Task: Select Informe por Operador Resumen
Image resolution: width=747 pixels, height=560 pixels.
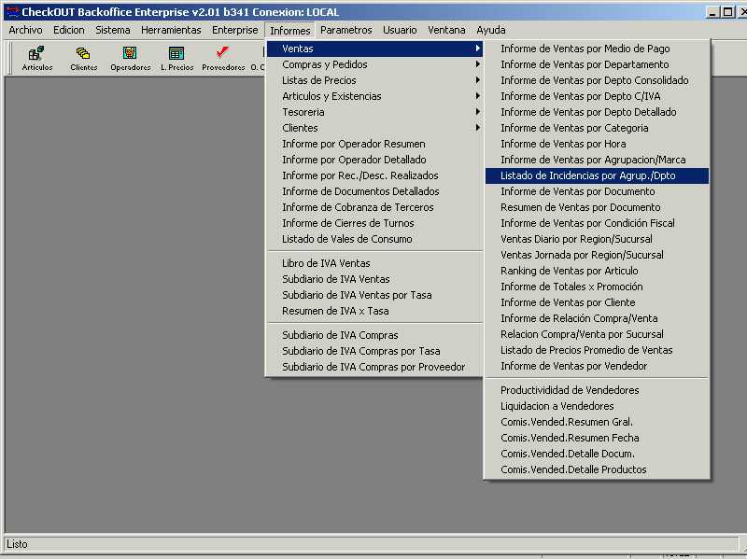Action: click(374, 144)
